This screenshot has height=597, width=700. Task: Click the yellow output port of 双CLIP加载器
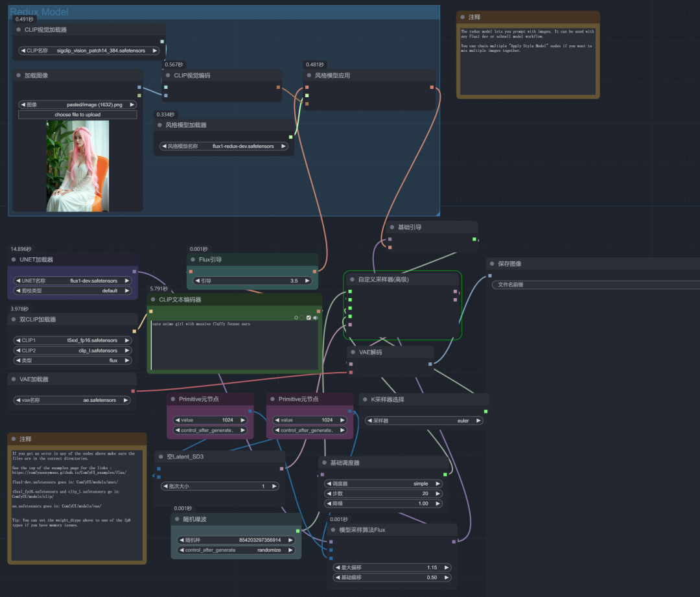(134, 331)
